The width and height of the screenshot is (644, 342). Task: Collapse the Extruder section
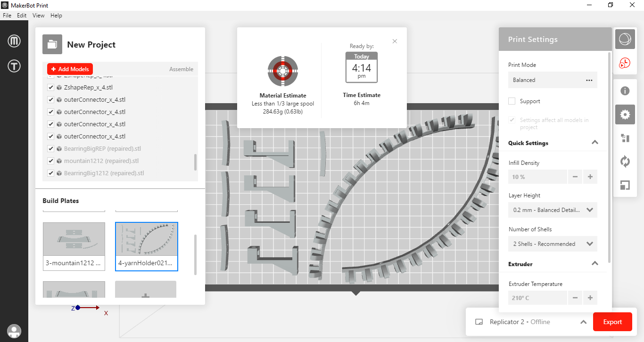pyautogui.click(x=595, y=264)
